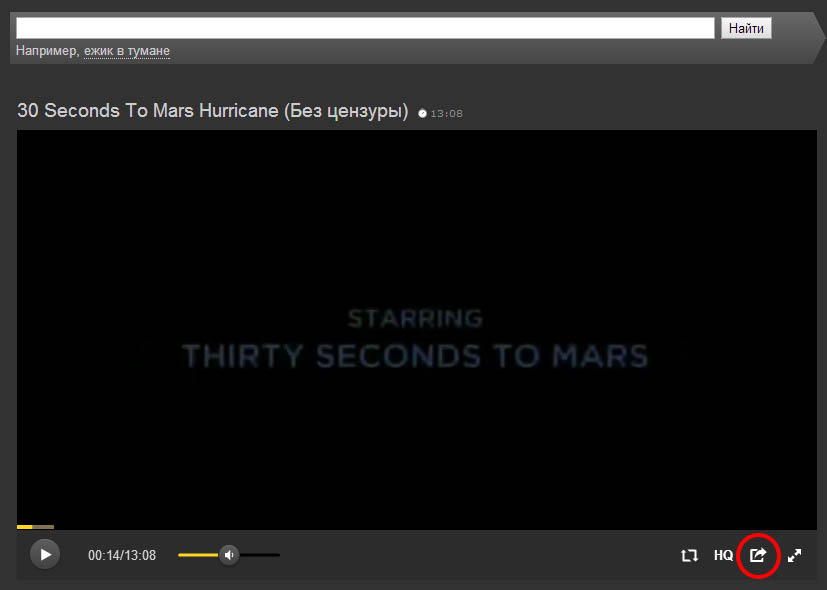827x590 pixels.
Task: Click the example link ежик в тумане
Action: click(x=127, y=51)
